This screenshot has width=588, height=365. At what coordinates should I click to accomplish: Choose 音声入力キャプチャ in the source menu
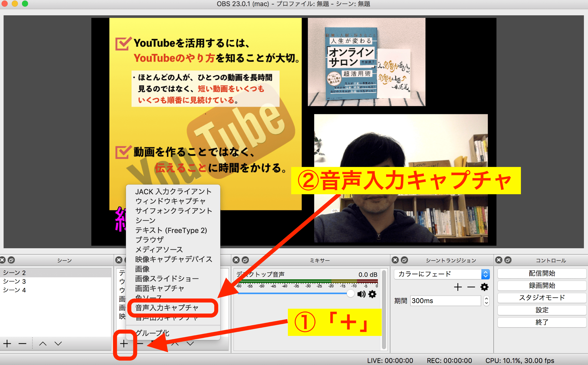(x=173, y=308)
